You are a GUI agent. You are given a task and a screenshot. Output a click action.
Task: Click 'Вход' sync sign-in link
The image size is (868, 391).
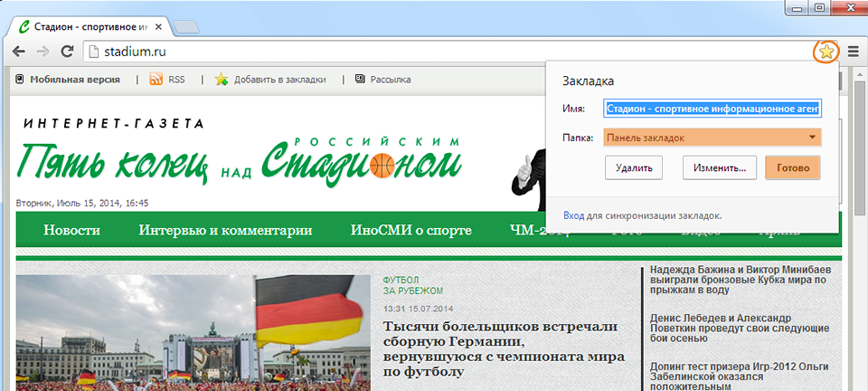click(573, 215)
